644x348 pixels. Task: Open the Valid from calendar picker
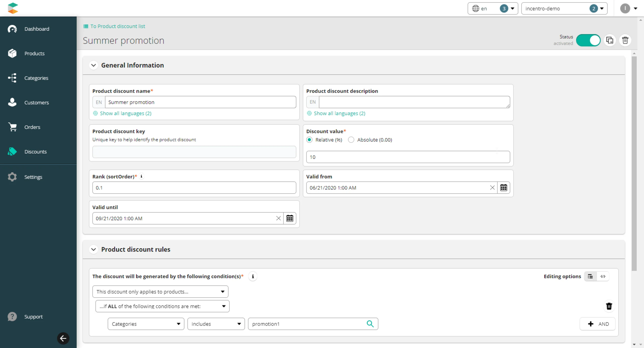click(503, 188)
